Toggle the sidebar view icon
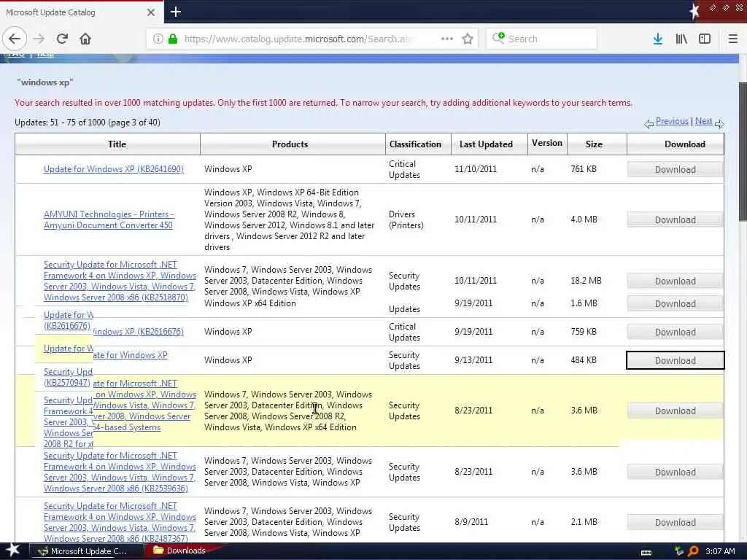The width and height of the screenshot is (747, 560). pos(705,39)
